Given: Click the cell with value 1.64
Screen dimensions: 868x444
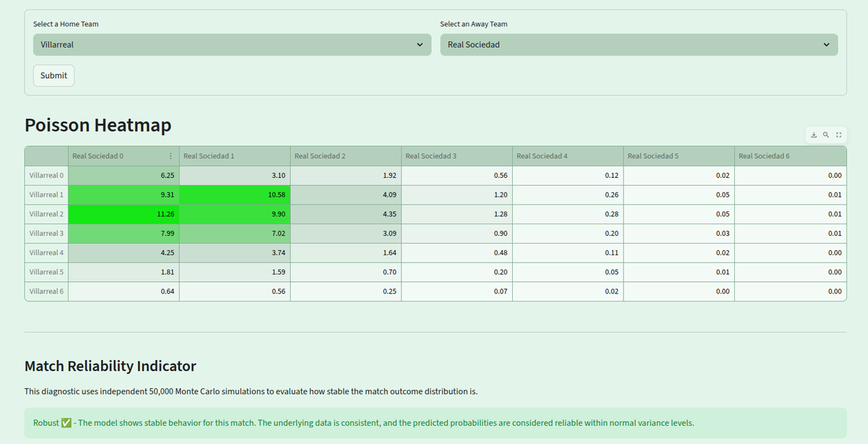Looking at the screenshot, I should pos(346,253).
